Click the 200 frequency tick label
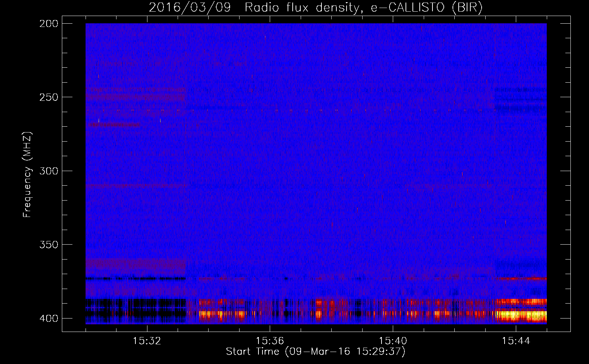589x364 pixels. click(49, 24)
